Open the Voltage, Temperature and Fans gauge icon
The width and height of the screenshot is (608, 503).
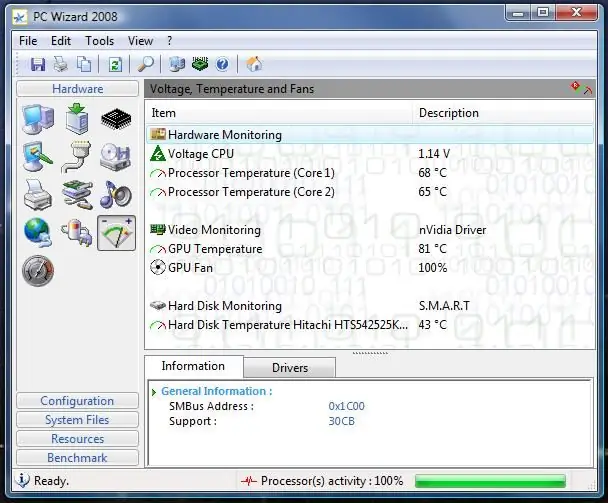[116, 233]
